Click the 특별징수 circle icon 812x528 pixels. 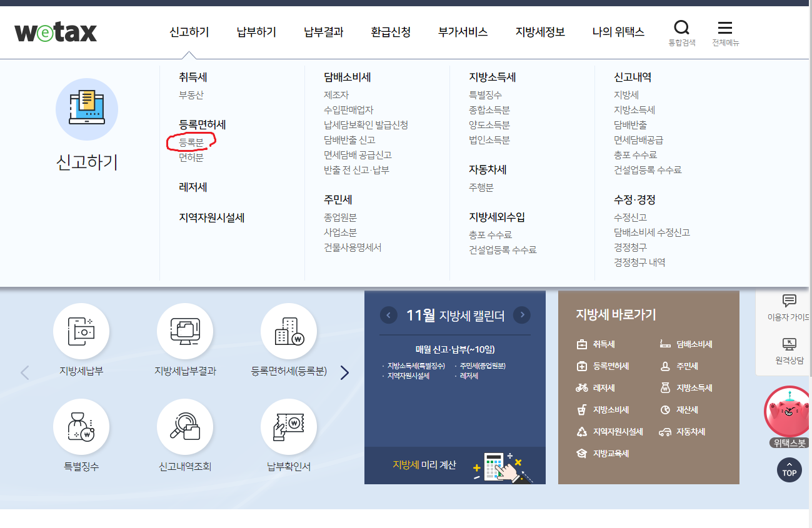pyautogui.click(x=81, y=427)
